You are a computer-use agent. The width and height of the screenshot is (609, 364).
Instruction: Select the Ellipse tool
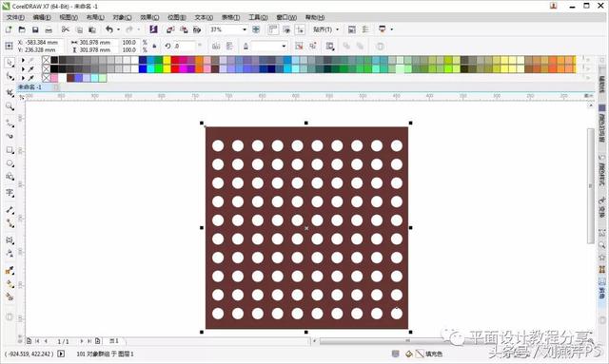tap(10, 163)
